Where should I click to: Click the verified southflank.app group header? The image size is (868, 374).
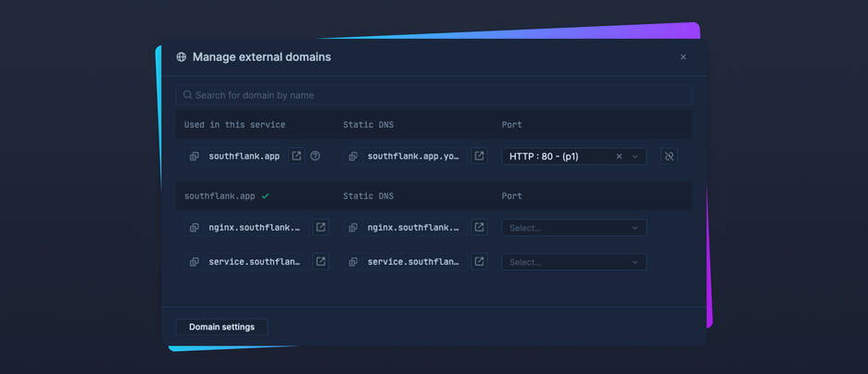(x=220, y=196)
